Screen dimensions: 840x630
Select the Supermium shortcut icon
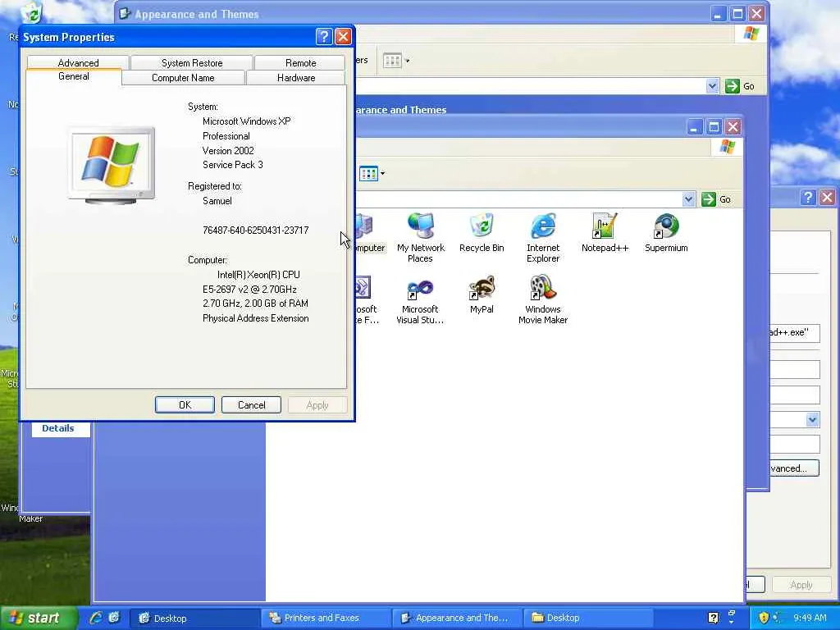(666, 233)
